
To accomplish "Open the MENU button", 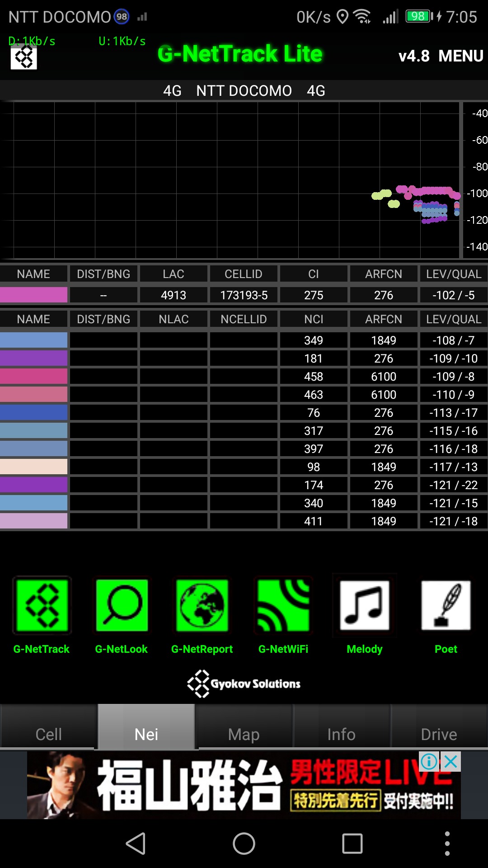I will click(x=461, y=56).
